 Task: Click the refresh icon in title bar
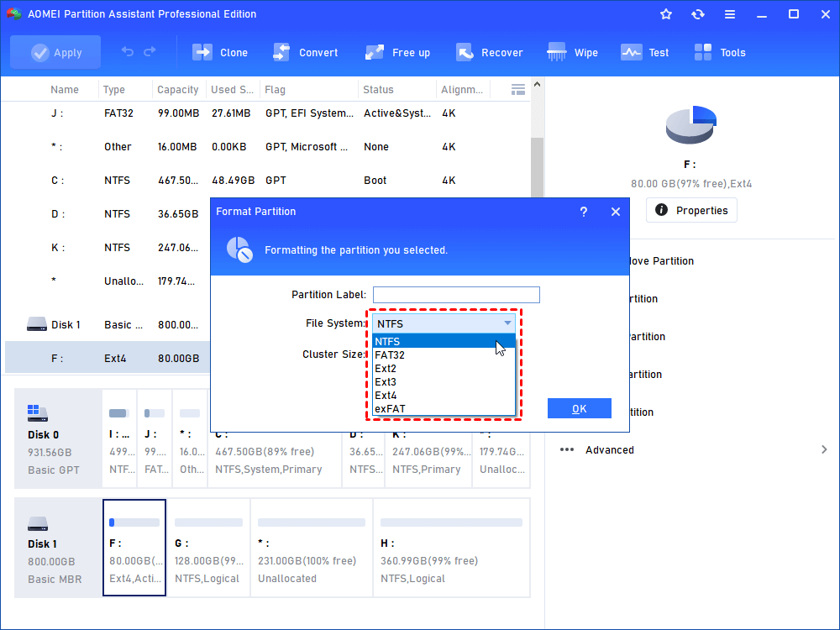pyautogui.click(x=698, y=14)
